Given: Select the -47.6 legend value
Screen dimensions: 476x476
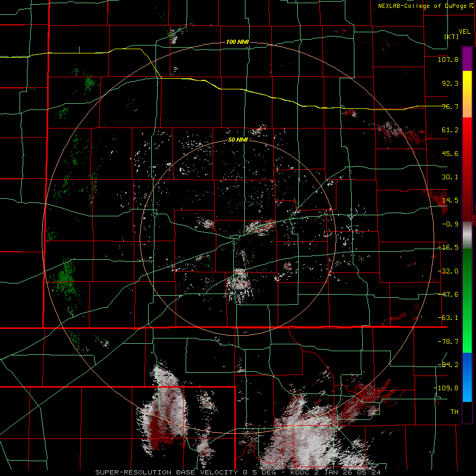Looking at the screenshot, I should [x=448, y=295].
